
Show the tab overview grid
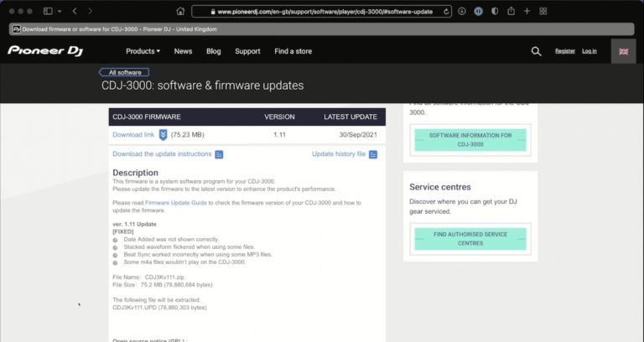click(543, 12)
